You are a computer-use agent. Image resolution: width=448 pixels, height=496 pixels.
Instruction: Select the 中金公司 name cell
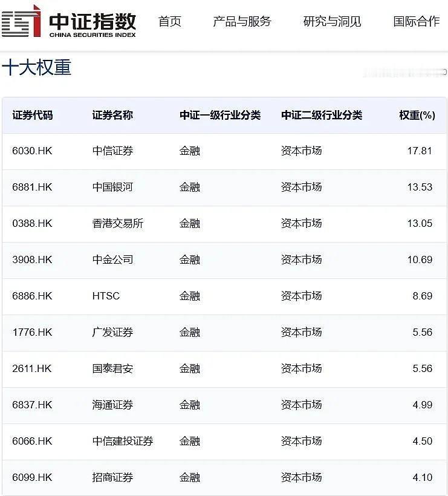(112, 259)
